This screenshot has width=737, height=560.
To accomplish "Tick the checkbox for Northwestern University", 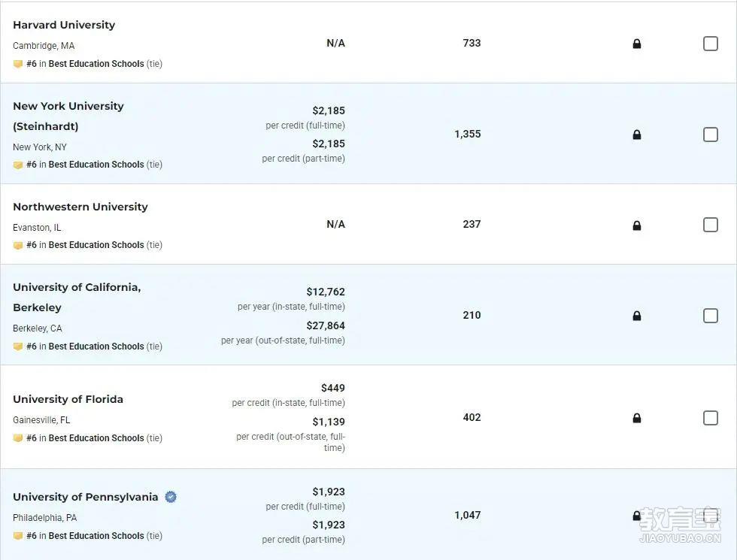I will coord(710,225).
